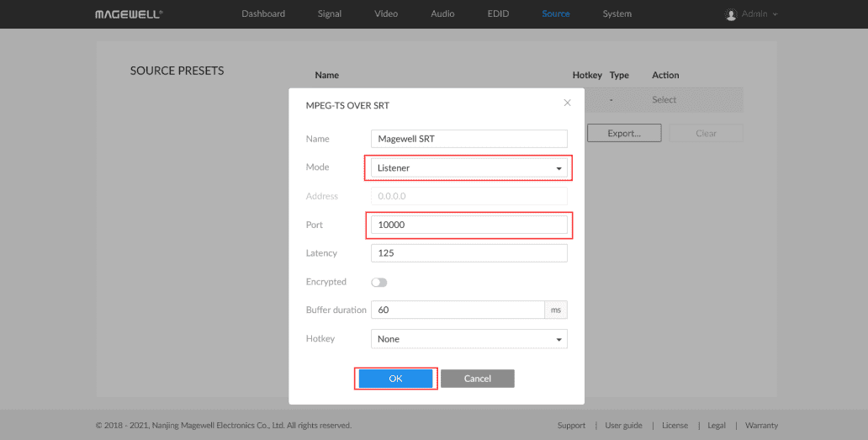Image resolution: width=868 pixels, height=440 pixels.
Task: Click Select in the Action column
Action: pos(664,99)
